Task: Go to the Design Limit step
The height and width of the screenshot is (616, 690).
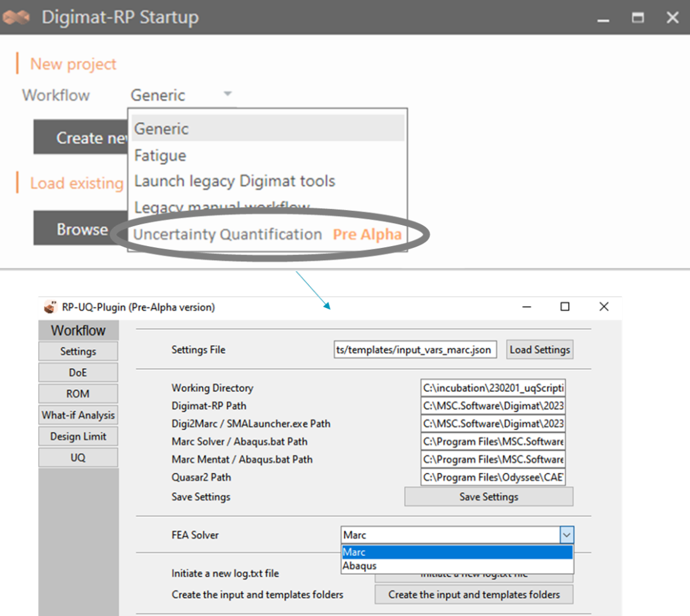Action: [78, 436]
